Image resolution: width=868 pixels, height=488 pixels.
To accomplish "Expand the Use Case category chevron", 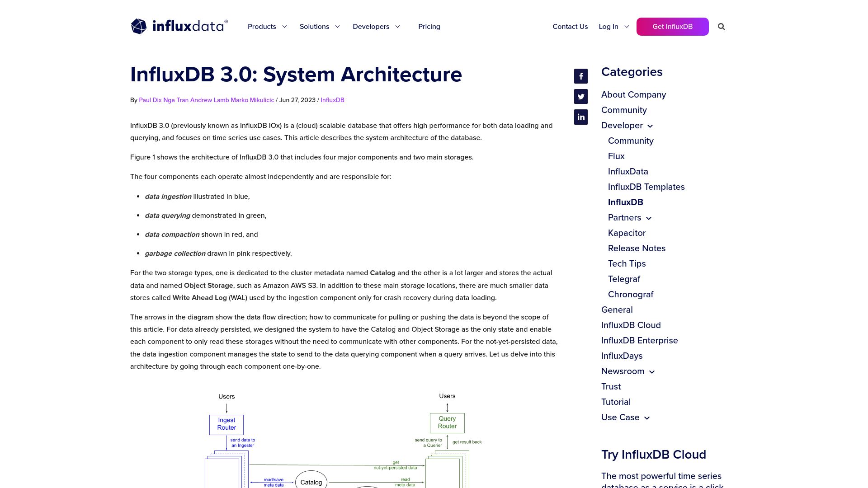I will (647, 418).
